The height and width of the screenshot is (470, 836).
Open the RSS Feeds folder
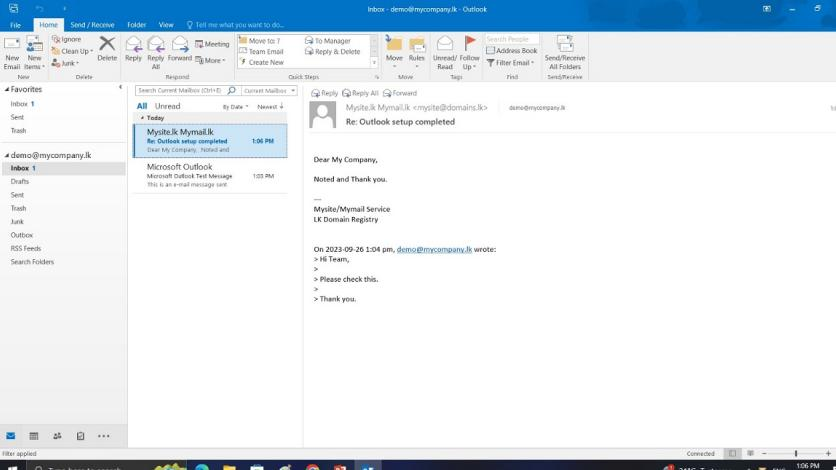pos(63,248)
